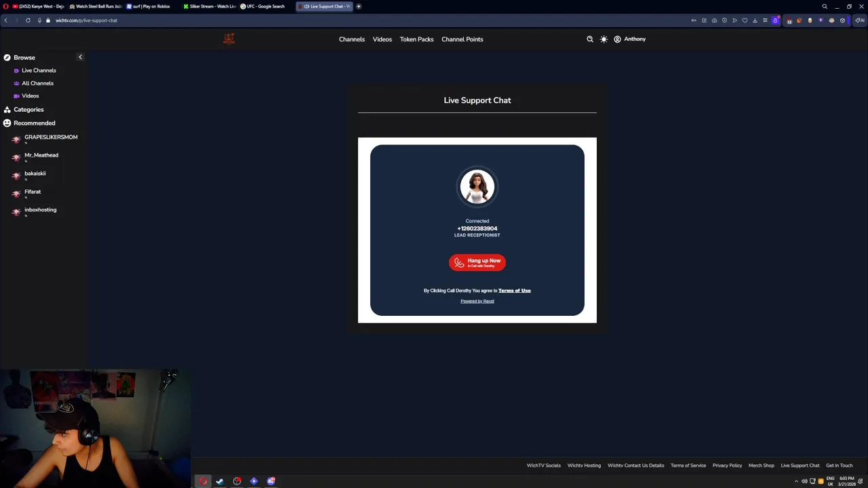Viewport: 868px width, 488px height.
Task: Open Token Packs page
Action: coord(416,39)
